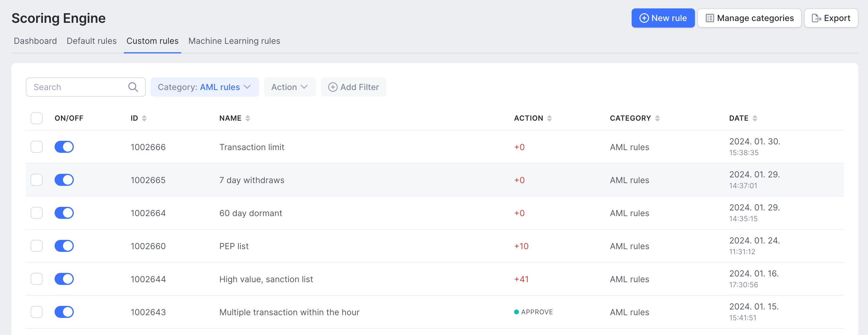868x335 pixels.
Task: Create a New rule
Action: coord(663,18)
